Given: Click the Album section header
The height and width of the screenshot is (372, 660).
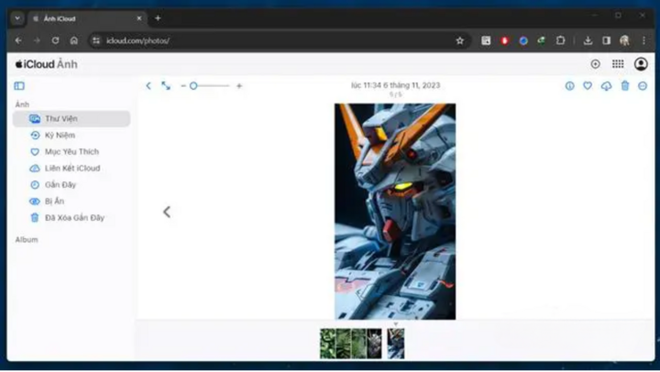Looking at the screenshot, I should [27, 239].
